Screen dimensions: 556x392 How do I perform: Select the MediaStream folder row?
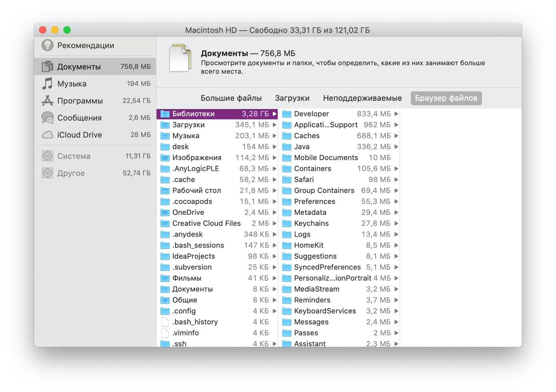[339, 289]
